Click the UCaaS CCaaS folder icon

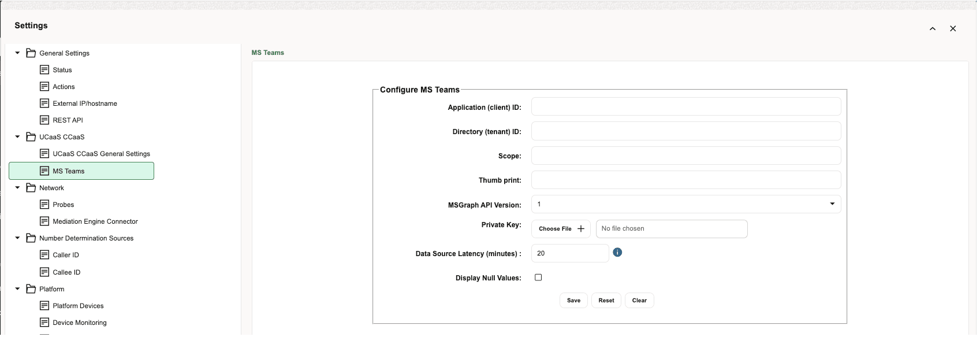[x=31, y=136]
